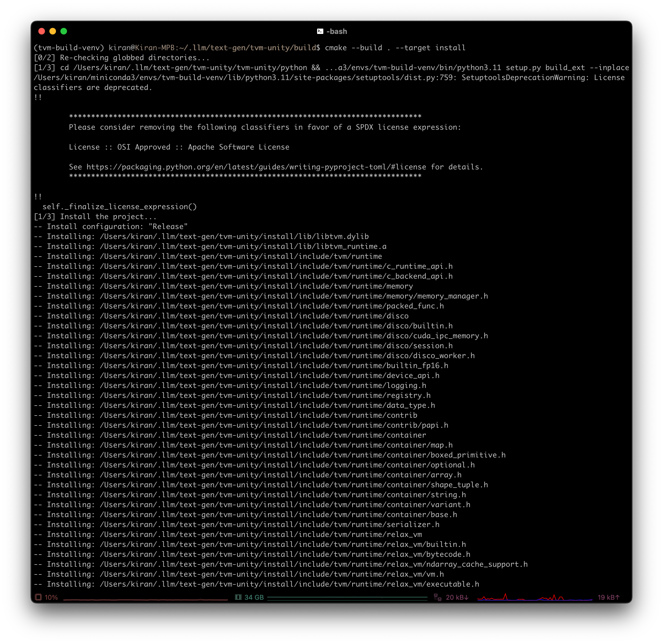The height and width of the screenshot is (644, 663).
Task: Click the relax_vm/bytecode.h install line
Action: click(x=252, y=554)
